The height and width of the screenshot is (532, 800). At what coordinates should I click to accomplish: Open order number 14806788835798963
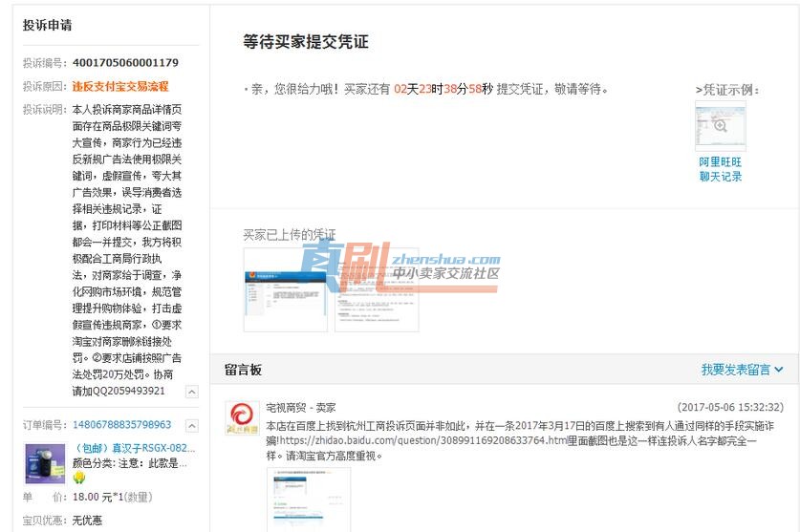(122, 424)
